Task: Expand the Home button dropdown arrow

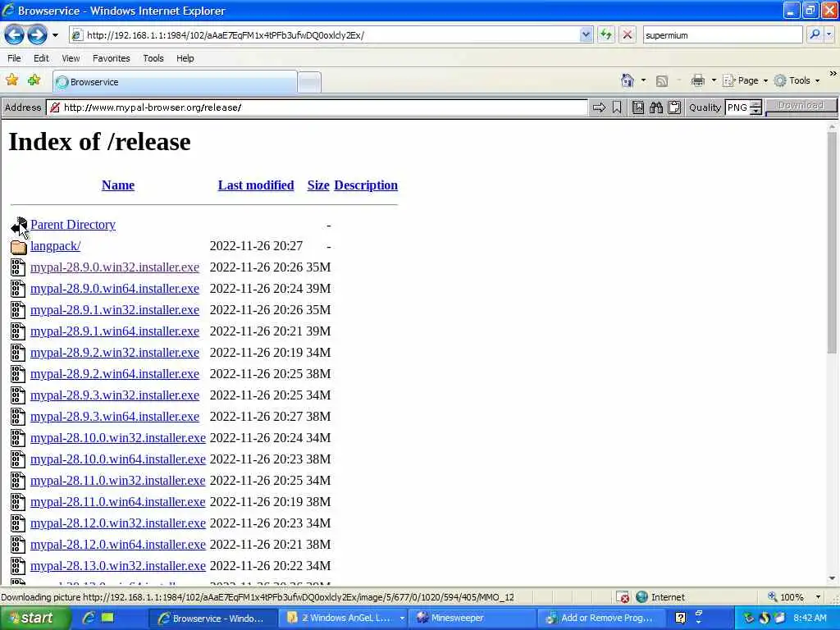Action: [x=643, y=80]
